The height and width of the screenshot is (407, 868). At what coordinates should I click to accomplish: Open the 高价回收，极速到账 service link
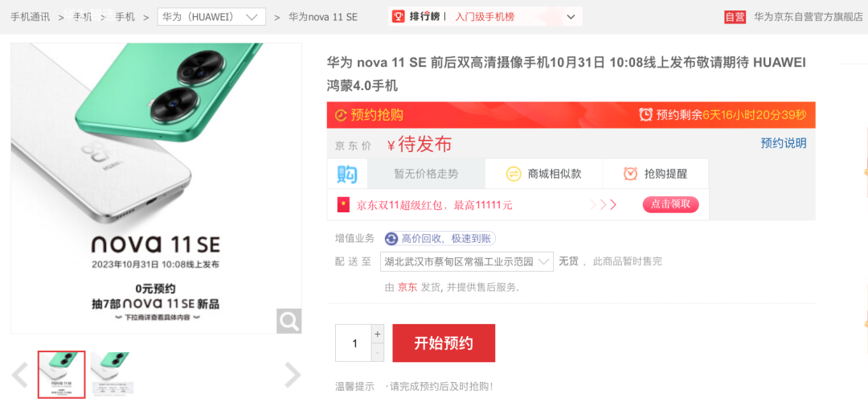440,239
